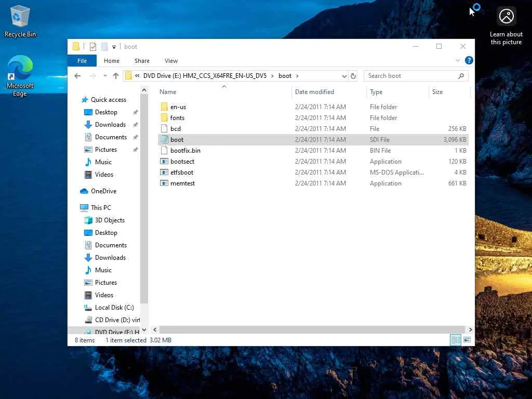Open Music under This PC

click(98, 270)
